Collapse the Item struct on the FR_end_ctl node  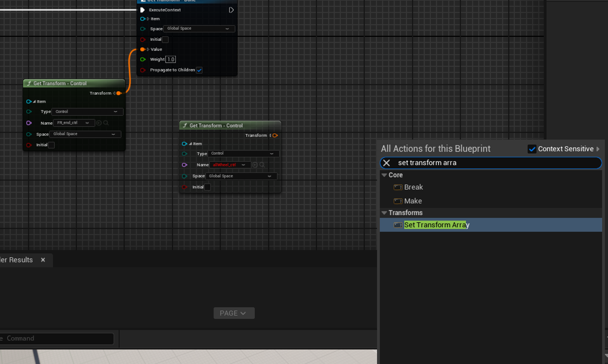click(34, 102)
